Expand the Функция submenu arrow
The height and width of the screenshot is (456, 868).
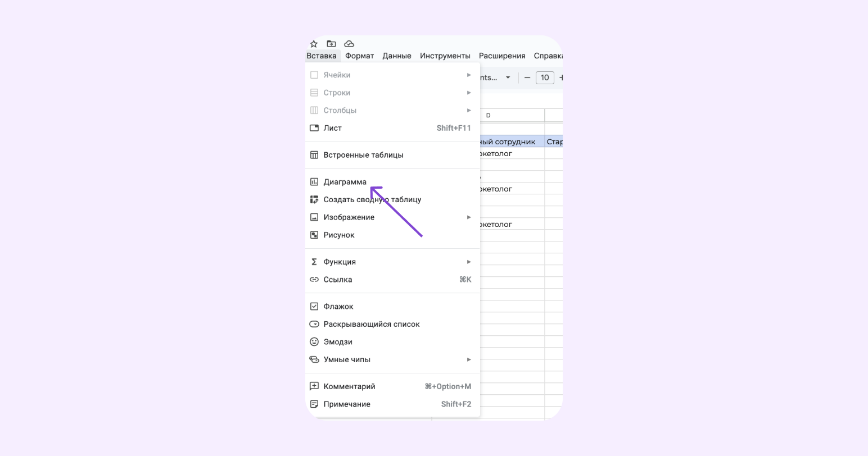469,262
